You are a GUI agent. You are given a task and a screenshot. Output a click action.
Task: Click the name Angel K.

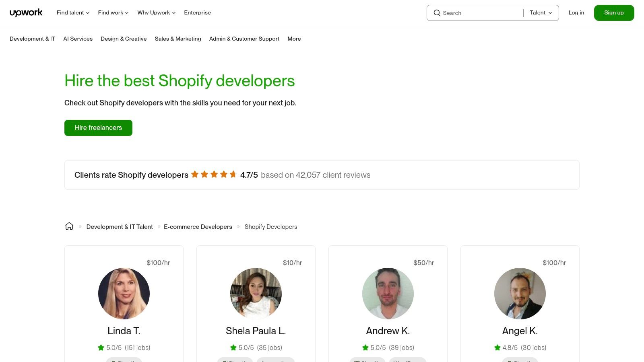[520, 331]
